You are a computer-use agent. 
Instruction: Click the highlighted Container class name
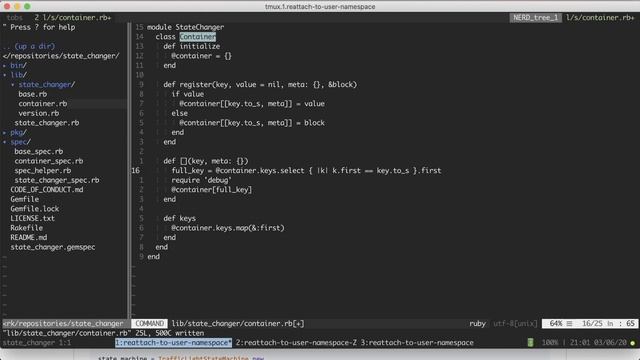coord(198,37)
